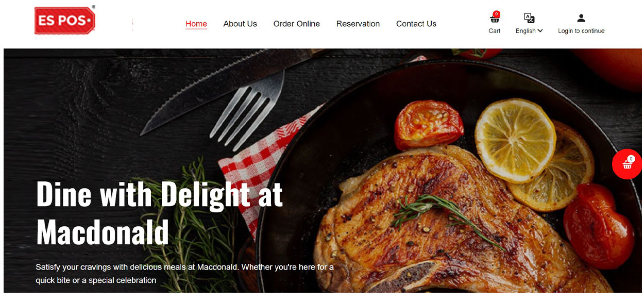Click the Login to continue link
644x302 pixels.
click(x=581, y=31)
